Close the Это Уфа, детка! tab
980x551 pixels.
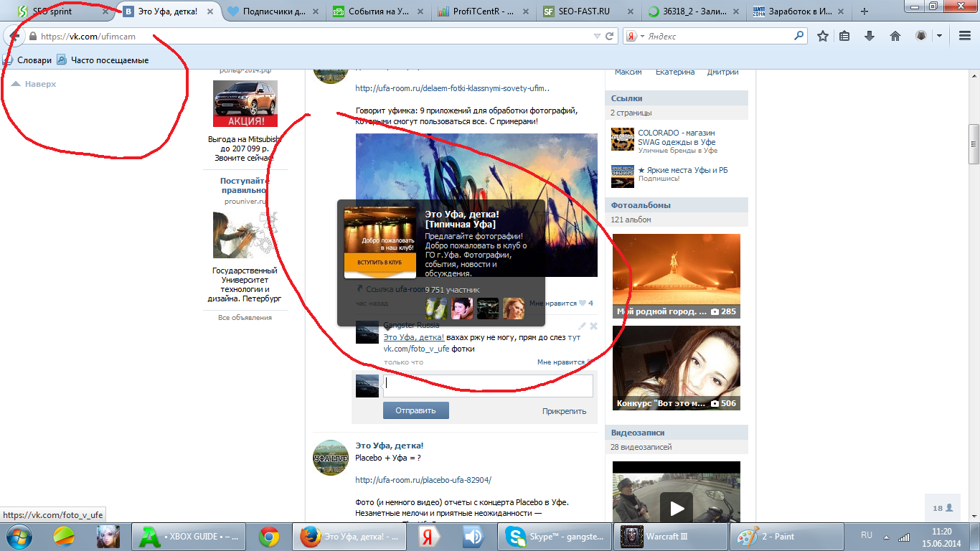pyautogui.click(x=209, y=11)
